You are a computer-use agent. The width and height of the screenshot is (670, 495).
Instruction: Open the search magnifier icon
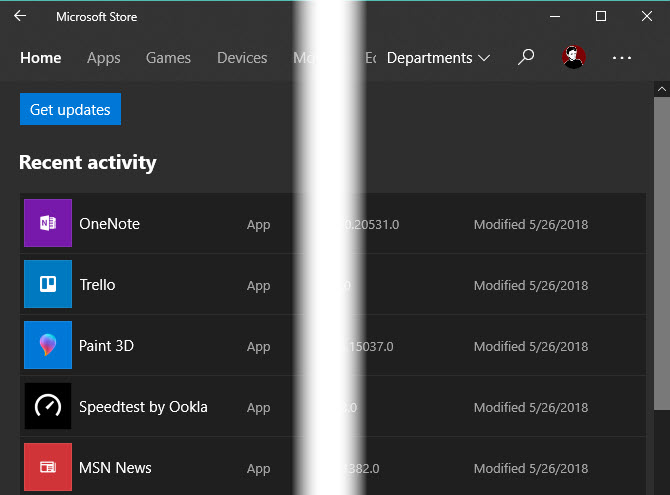(x=526, y=57)
